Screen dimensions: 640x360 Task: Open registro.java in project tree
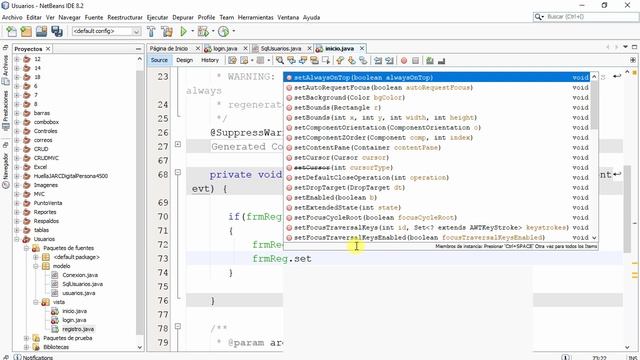click(78, 329)
